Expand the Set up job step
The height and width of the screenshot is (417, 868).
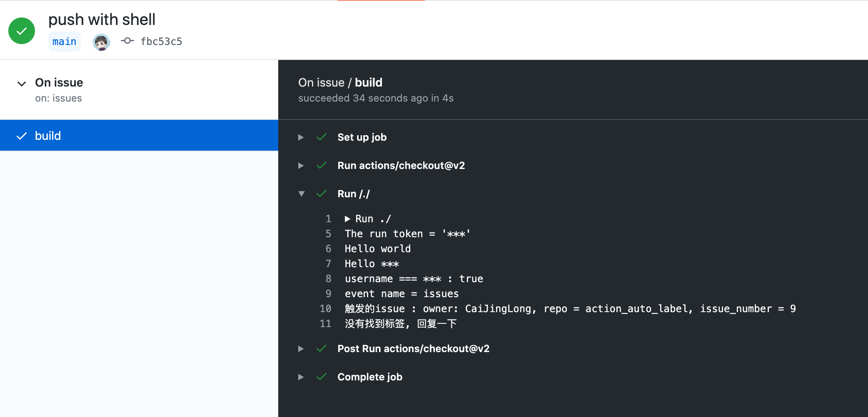[301, 137]
